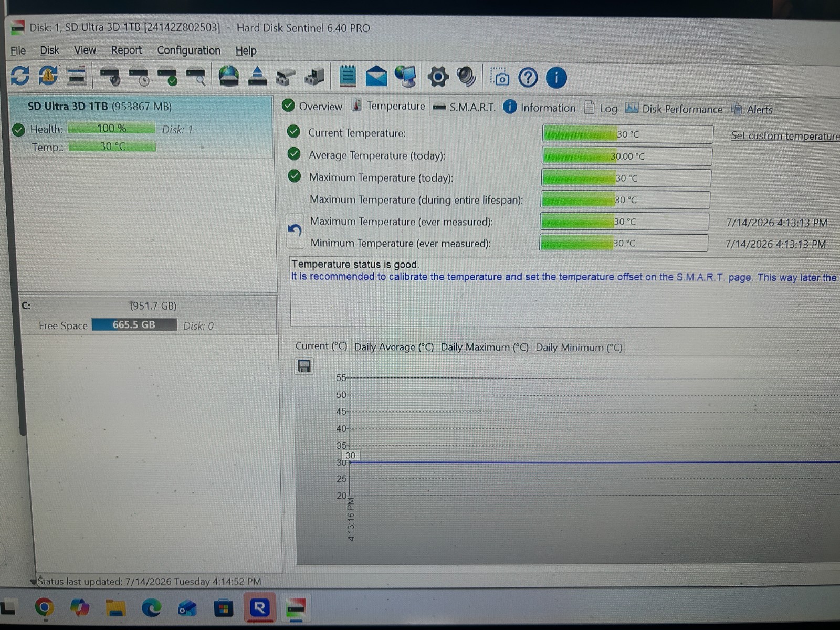Screen dimensions: 840x630
Task: Open the notepad report icon
Action: (347, 77)
